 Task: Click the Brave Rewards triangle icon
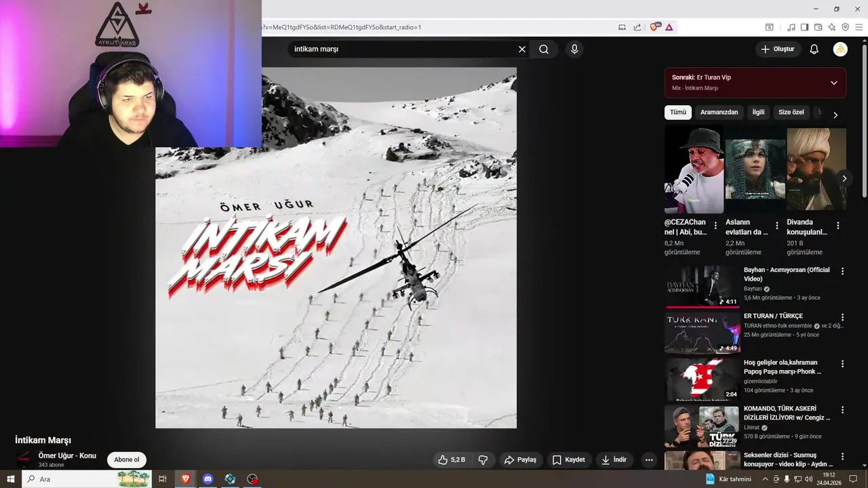click(x=669, y=27)
